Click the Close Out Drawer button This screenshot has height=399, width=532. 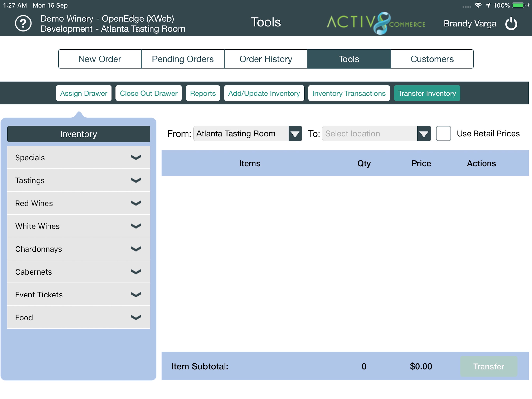[149, 93]
